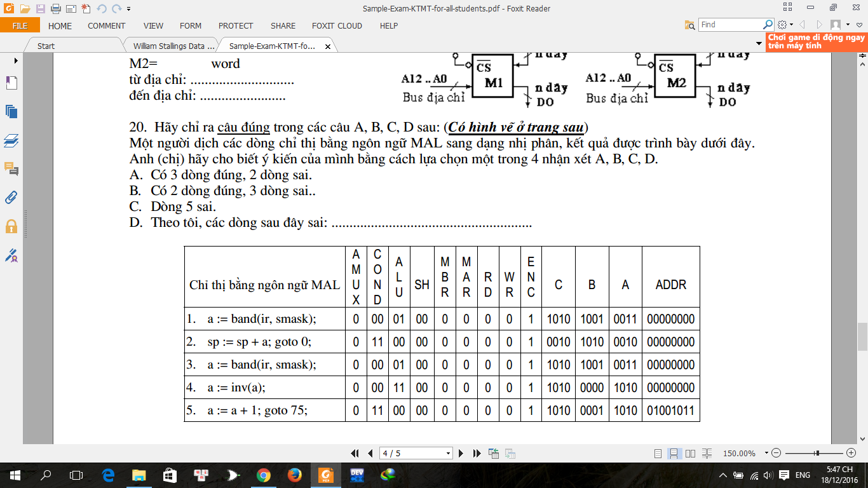Image resolution: width=868 pixels, height=488 pixels.
Task: Open the Attachments paperclip panel
Action: coord(11,197)
